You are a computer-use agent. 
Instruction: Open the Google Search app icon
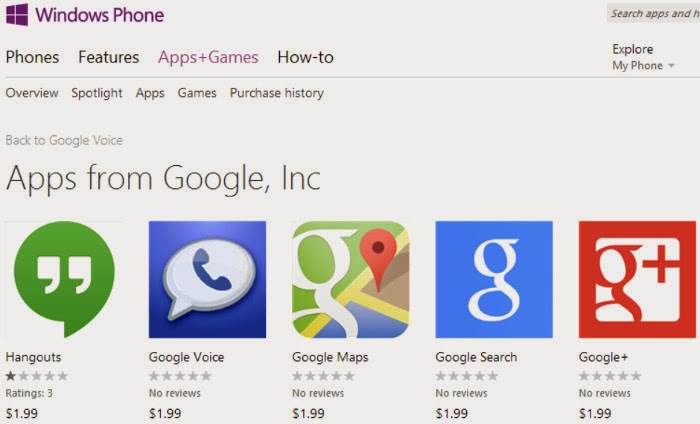(x=494, y=279)
